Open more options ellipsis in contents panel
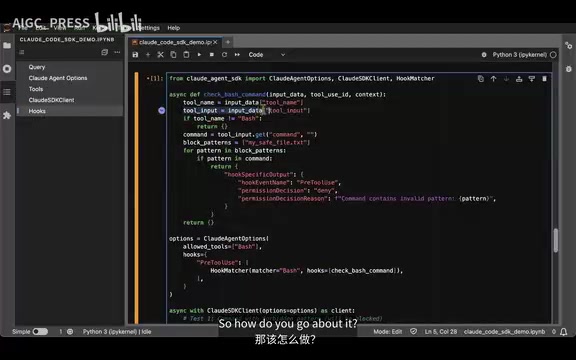The image size is (576, 360). [x=117, y=52]
